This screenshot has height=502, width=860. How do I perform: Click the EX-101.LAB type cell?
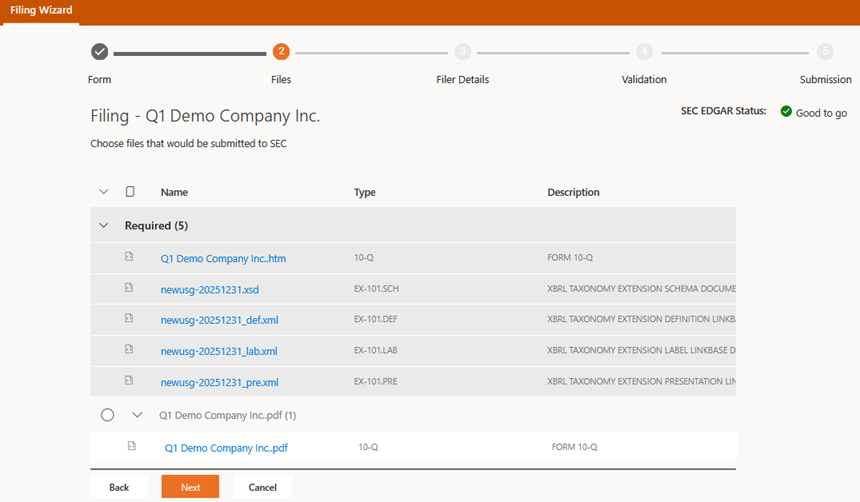[376, 350]
